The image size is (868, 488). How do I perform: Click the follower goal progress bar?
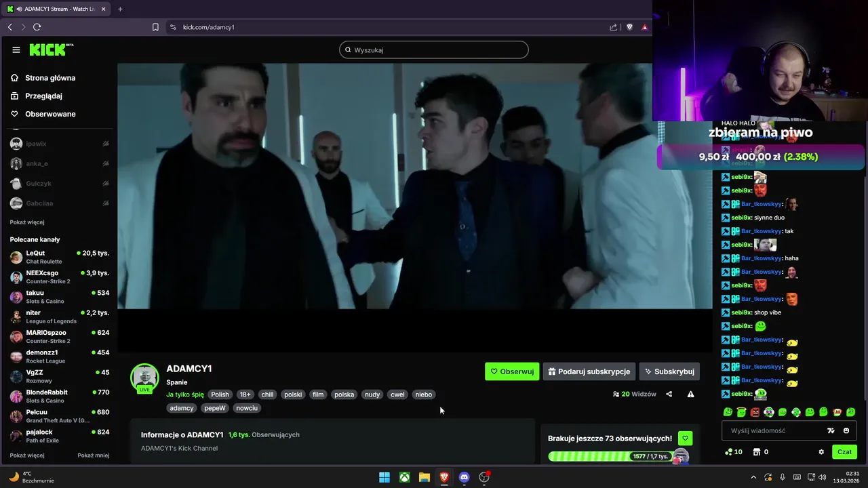612,456
